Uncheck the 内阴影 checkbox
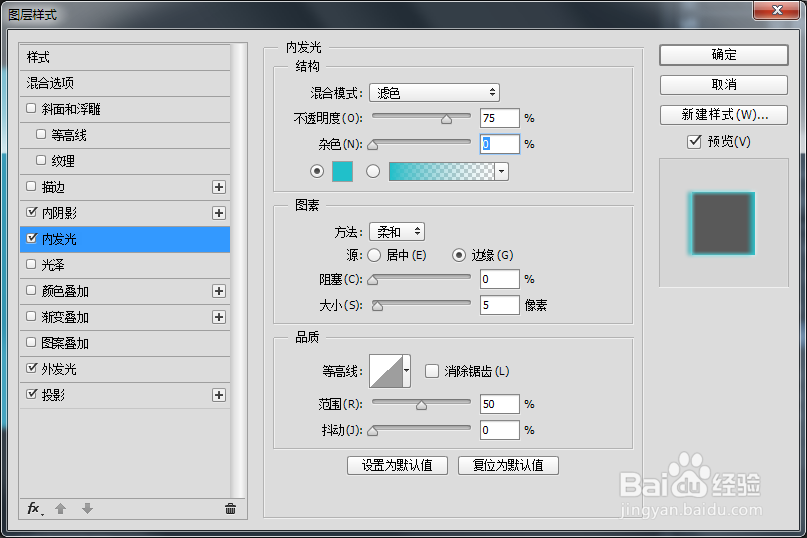 [x=31, y=212]
